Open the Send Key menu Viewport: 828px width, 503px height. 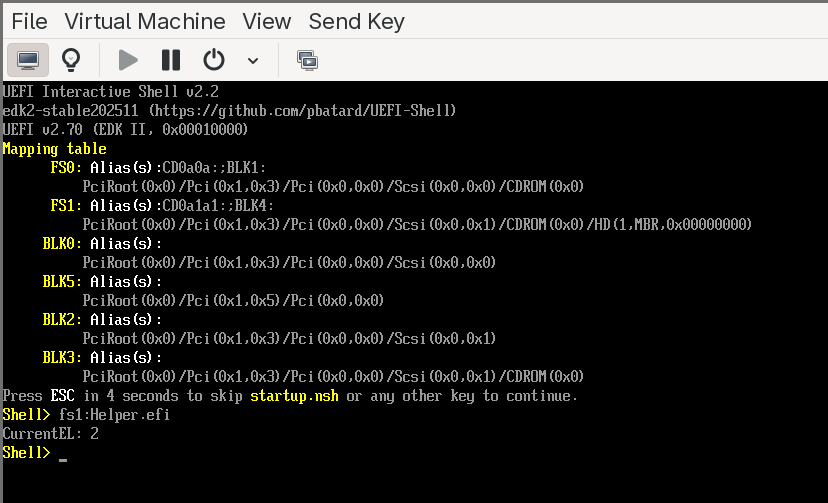point(356,21)
